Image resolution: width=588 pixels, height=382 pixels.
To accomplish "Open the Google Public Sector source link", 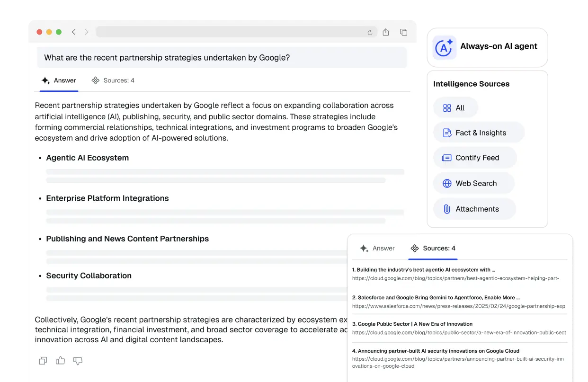I will click(412, 324).
